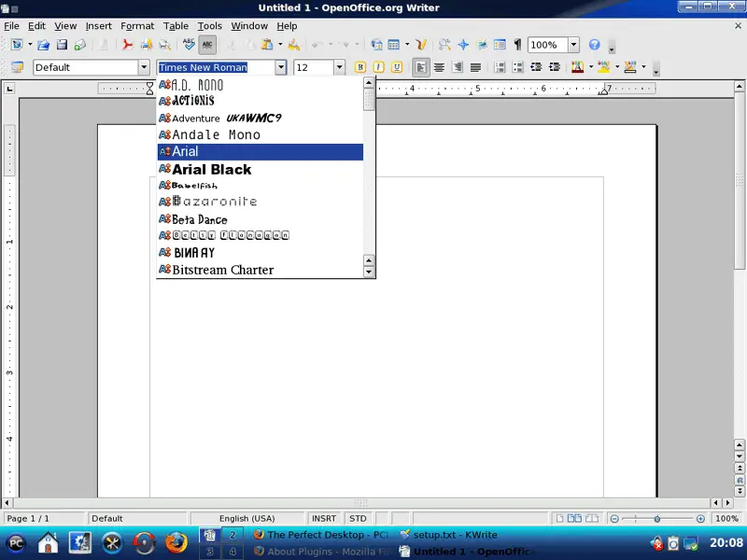Toggle numbered list
The image size is (747, 560).
(x=500, y=67)
